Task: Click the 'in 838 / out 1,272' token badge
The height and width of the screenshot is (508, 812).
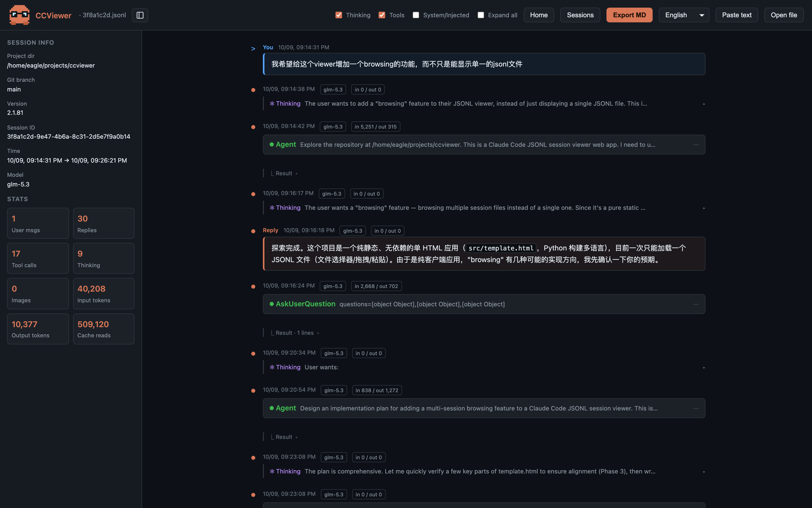Action: (x=377, y=390)
